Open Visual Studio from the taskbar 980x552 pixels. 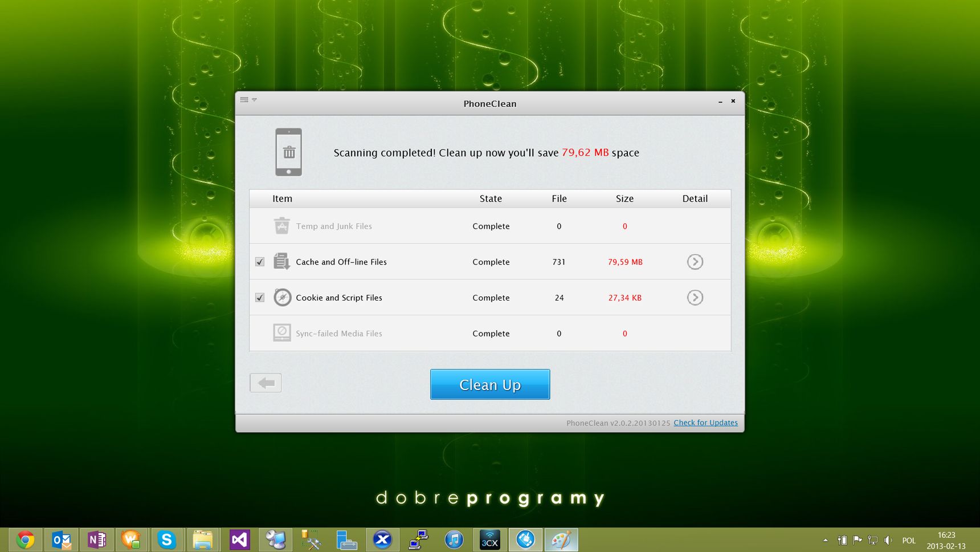(x=239, y=539)
